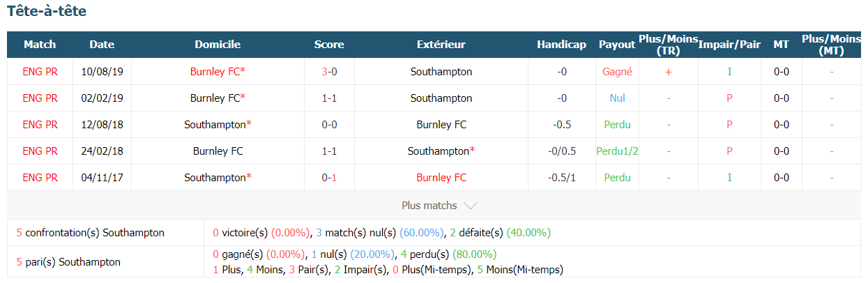Click ENG PR in the 24/02/18 row
This screenshot has height=283, width=868.
pyautogui.click(x=40, y=151)
